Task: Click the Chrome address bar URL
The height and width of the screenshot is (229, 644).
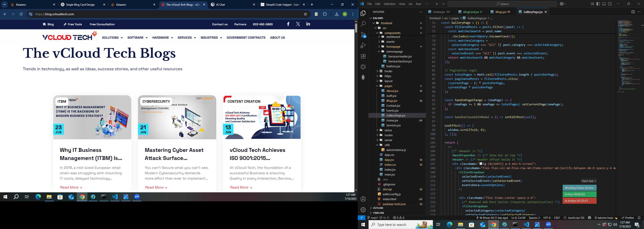Action: click(x=55, y=14)
